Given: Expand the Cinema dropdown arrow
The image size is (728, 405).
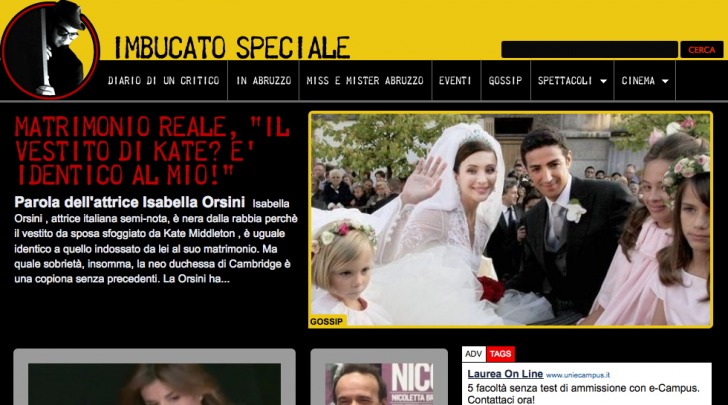Looking at the screenshot, I should [x=665, y=81].
